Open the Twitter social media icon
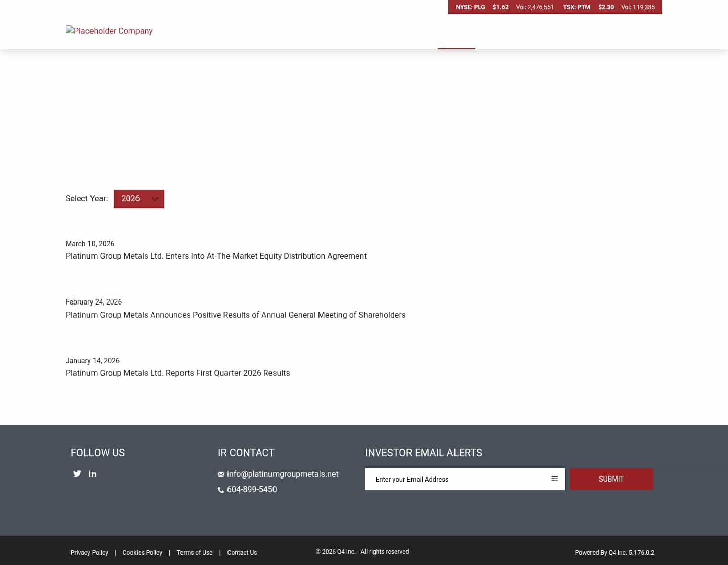This screenshot has height=565, width=728. click(x=77, y=473)
